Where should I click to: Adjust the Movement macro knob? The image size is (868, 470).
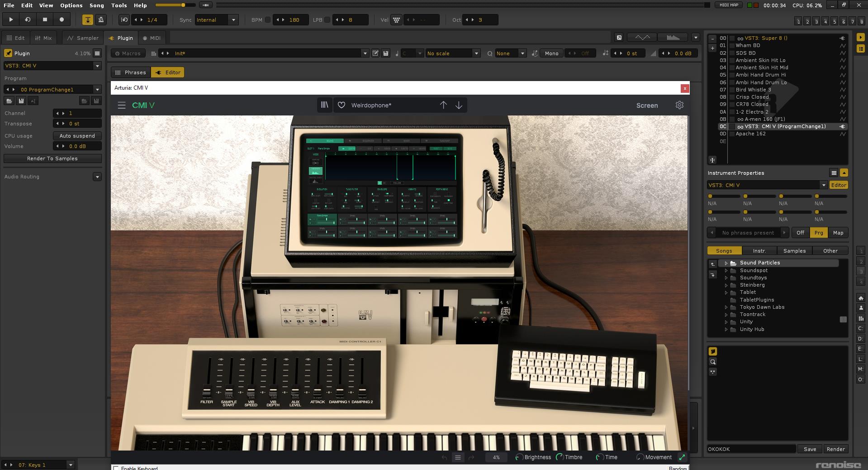coord(640,457)
